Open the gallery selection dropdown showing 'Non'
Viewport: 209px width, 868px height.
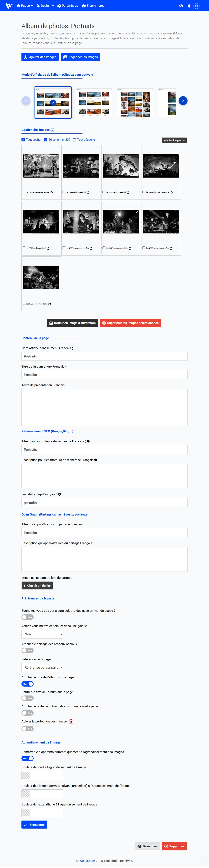pyautogui.click(x=42, y=634)
